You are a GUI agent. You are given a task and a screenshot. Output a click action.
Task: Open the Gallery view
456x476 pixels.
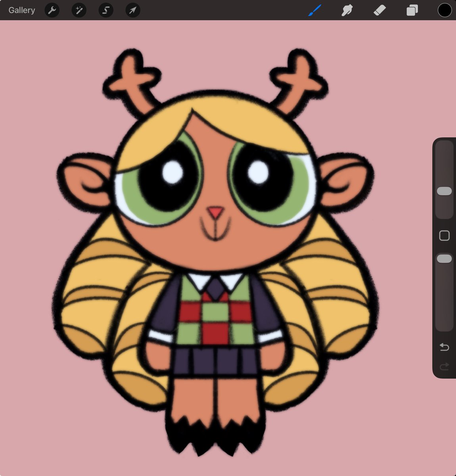click(22, 10)
